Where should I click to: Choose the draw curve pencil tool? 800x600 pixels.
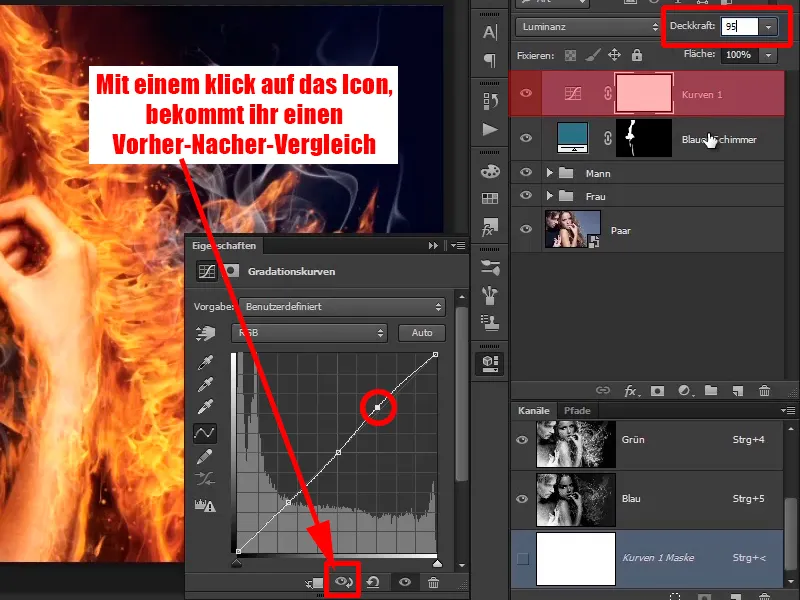point(205,456)
